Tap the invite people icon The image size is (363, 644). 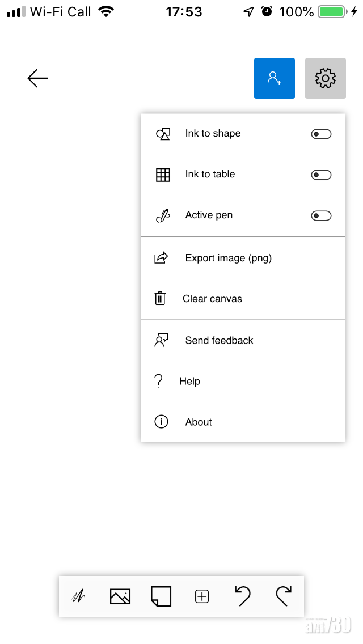pos(275,78)
